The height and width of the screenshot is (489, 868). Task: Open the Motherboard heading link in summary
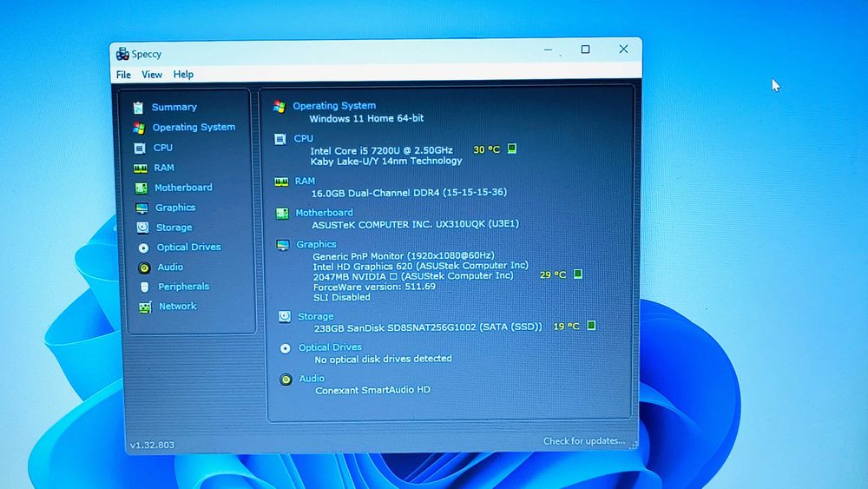(x=324, y=212)
